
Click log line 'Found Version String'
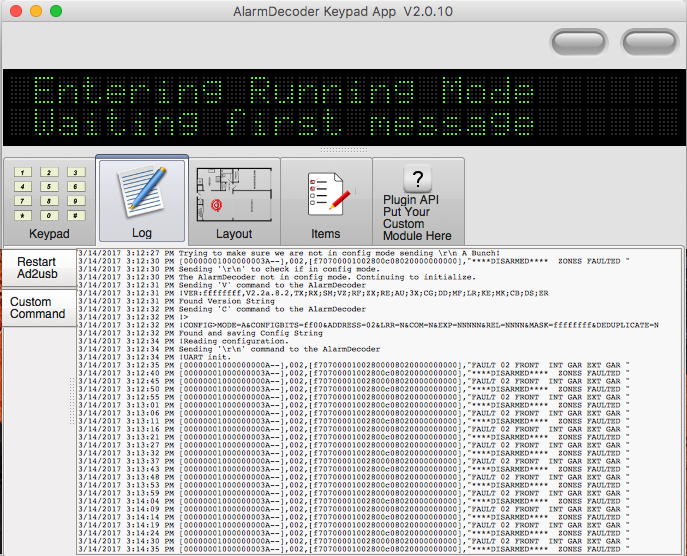(x=177, y=301)
